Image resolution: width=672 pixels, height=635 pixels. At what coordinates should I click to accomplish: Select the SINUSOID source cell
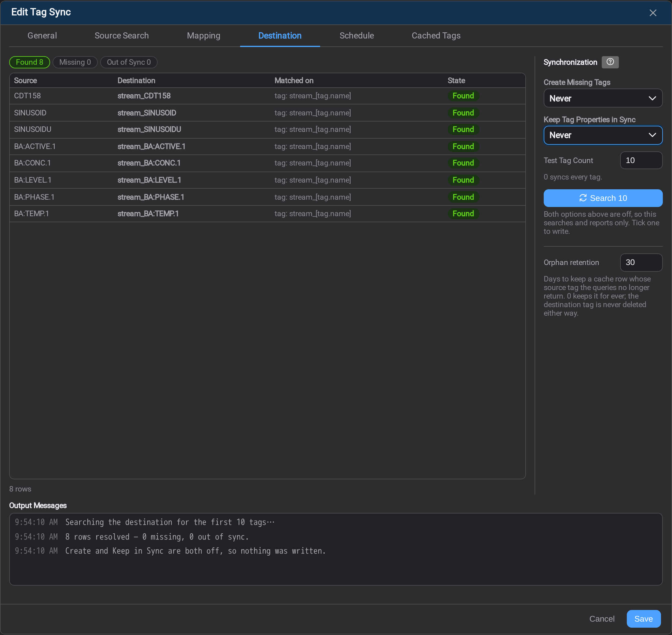(30, 113)
